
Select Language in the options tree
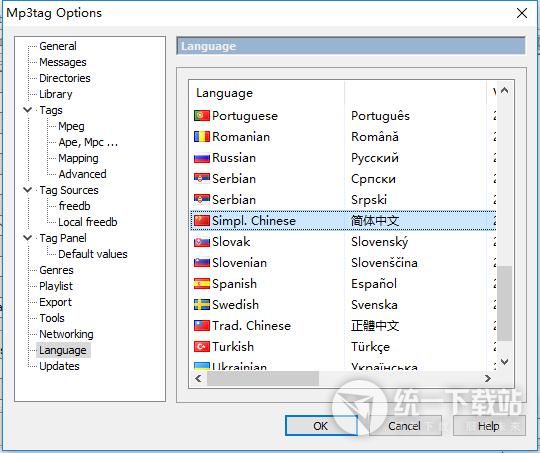pos(63,350)
